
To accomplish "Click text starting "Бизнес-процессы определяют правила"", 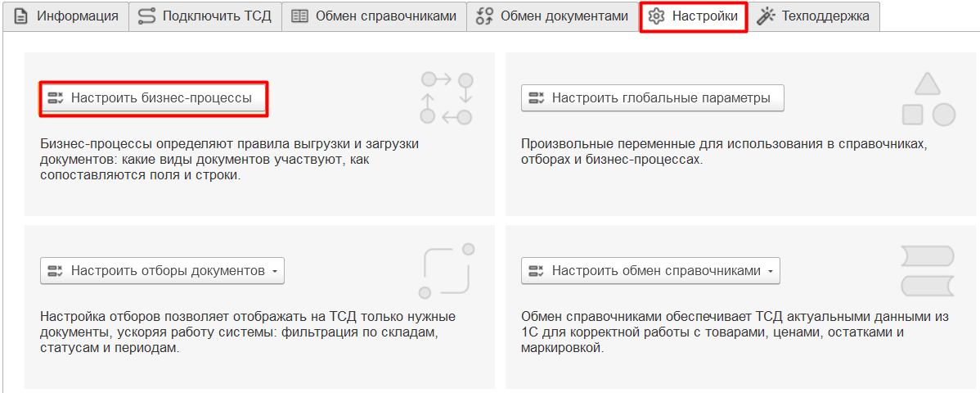I will (x=229, y=160).
